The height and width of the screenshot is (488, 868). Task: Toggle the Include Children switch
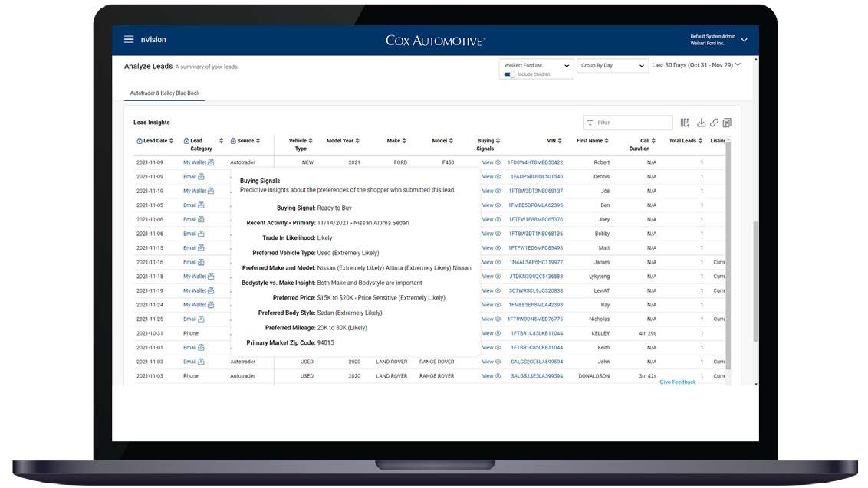point(509,74)
